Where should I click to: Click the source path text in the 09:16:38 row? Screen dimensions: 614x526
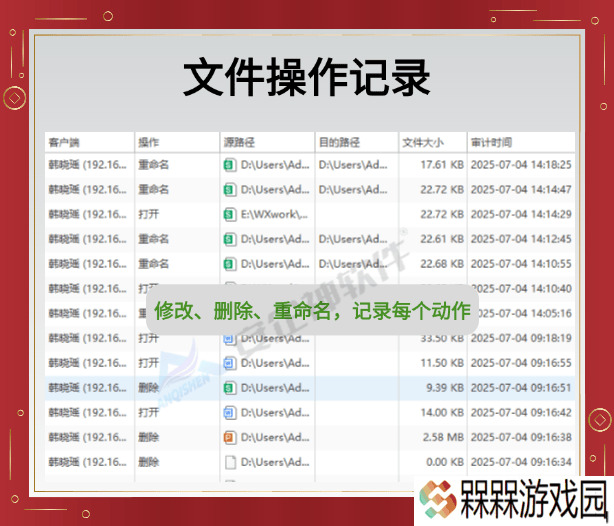[275, 437]
